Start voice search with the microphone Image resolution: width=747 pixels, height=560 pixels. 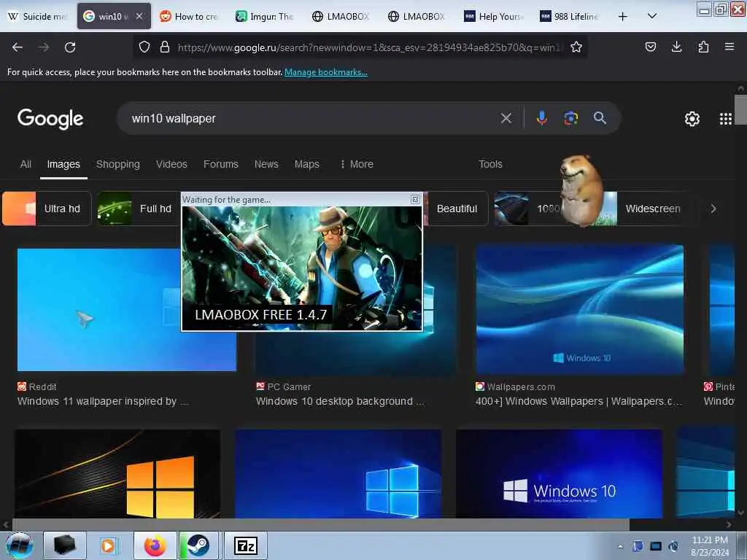click(542, 118)
